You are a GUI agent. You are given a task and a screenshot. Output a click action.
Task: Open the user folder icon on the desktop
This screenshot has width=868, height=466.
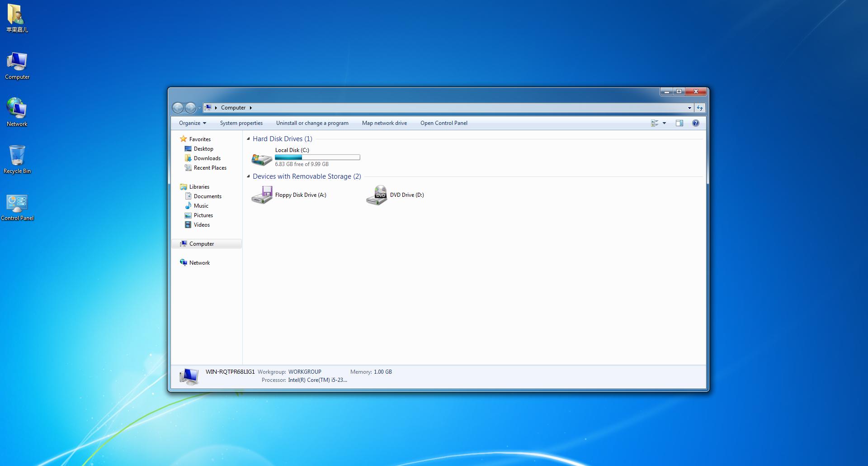tap(17, 18)
